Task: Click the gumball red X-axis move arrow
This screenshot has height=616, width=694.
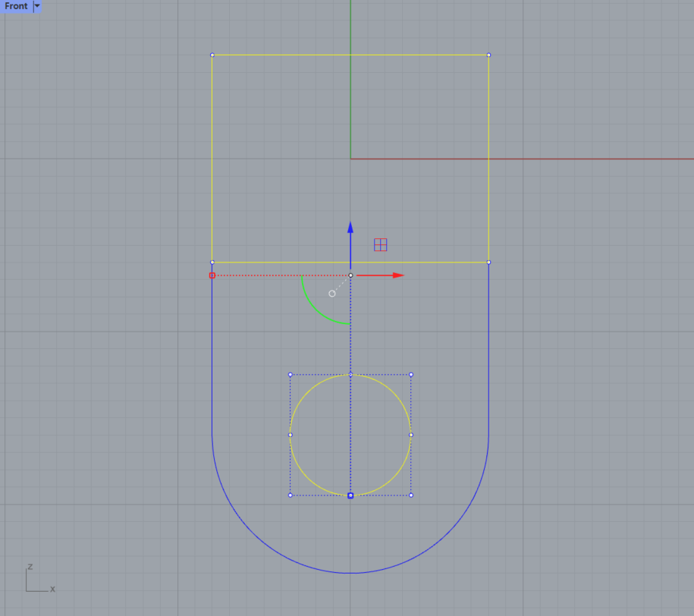Action: pyautogui.click(x=380, y=275)
